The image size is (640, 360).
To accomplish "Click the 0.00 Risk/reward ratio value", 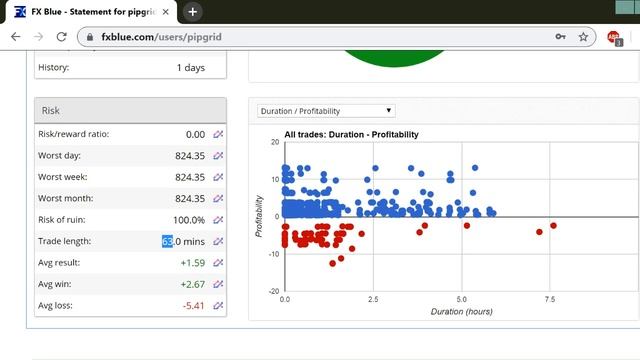I will [196, 134].
